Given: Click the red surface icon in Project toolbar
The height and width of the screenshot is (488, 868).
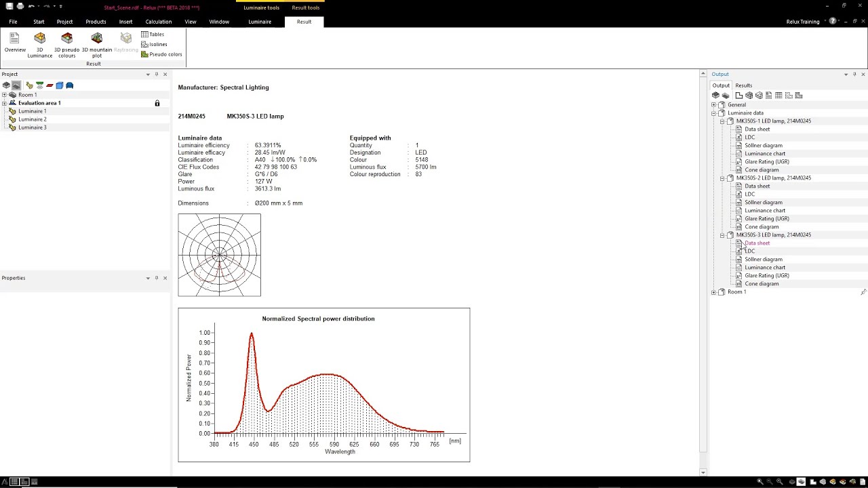Looking at the screenshot, I should [50, 85].
